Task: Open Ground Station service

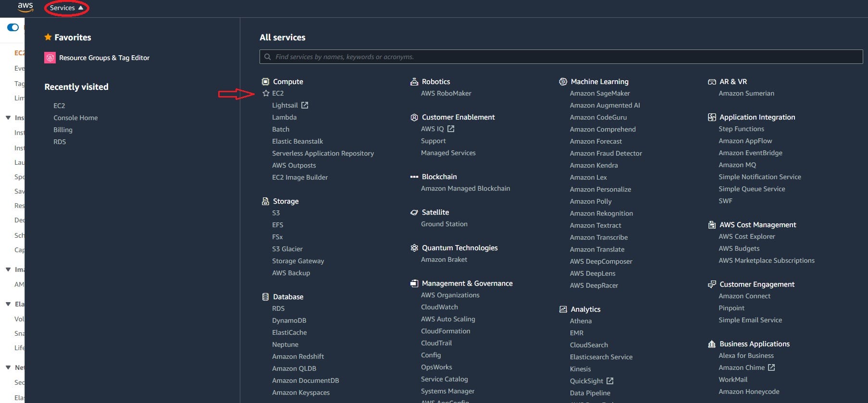Action: pos(444,224)
